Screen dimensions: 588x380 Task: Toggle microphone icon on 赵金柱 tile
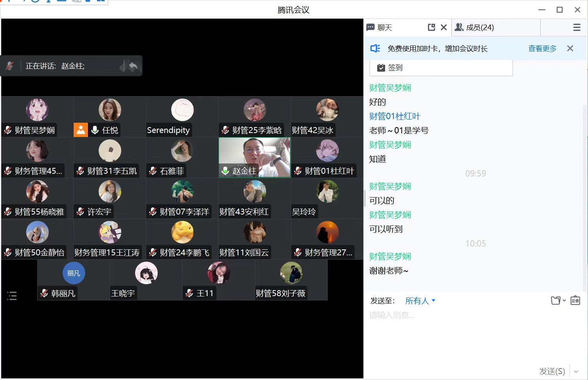click(x=225, y=171)
